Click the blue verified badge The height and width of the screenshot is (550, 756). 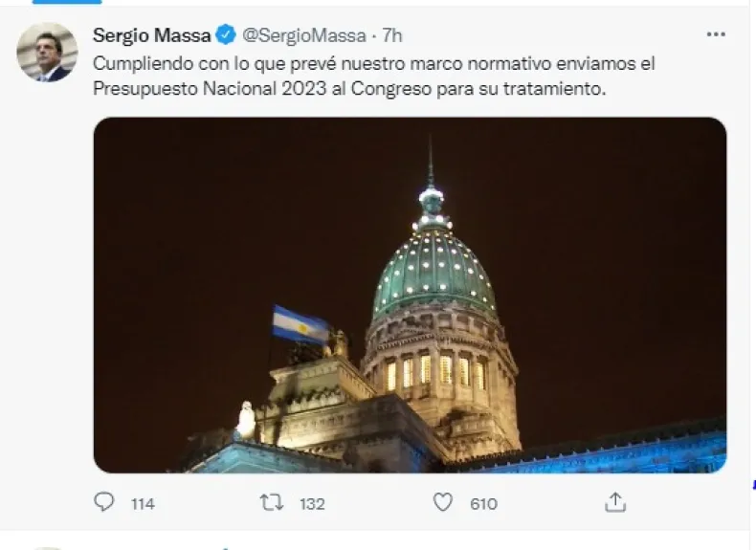pyautogui.click(x=226, y=34)
